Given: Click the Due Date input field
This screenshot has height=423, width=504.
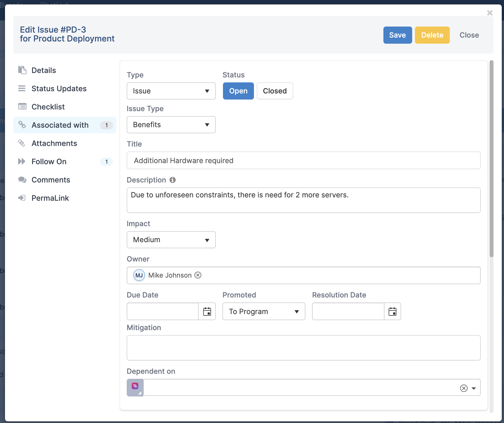Looking at the screenshot, I should click(x=163, y=311).
